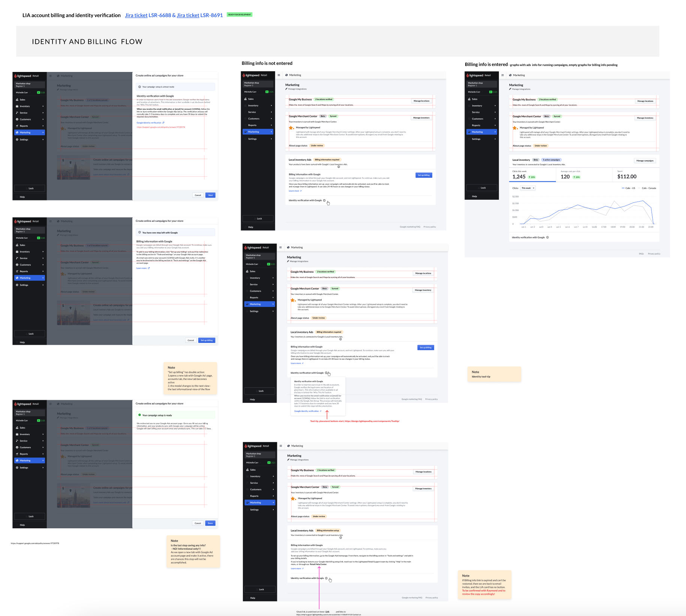Viewport: 686px width, 616px height.
Task: Click Set up billing in 'one step left' modal
Action: (x=207, y=341)
